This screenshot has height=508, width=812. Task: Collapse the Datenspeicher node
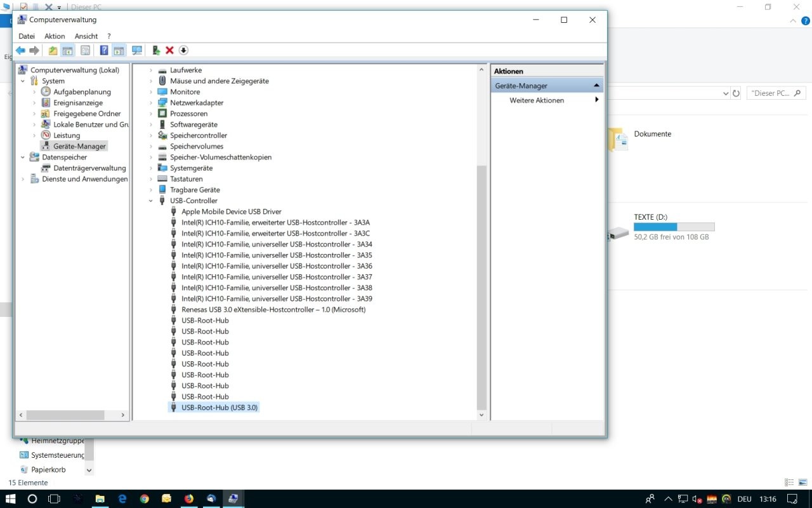pos(23,157)
